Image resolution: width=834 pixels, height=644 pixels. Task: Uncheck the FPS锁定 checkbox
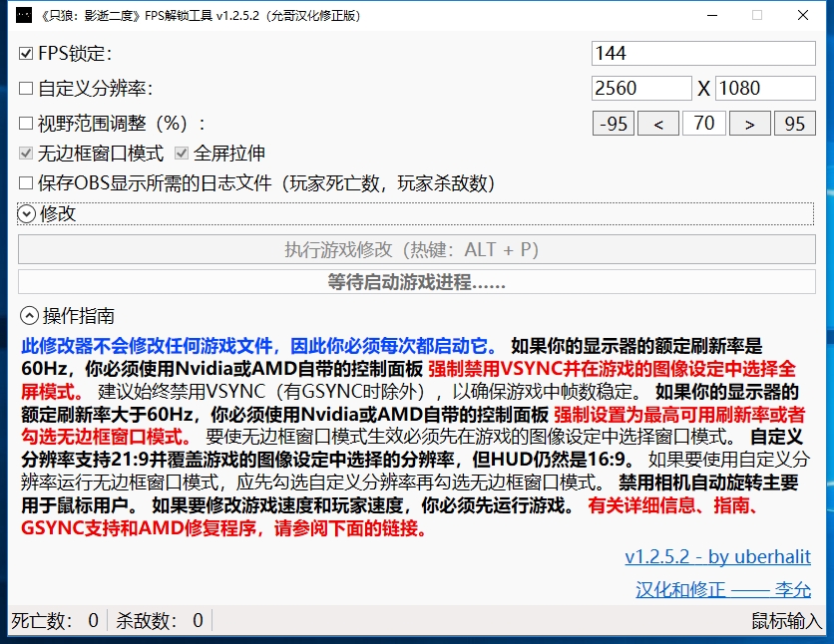click(26, 53)
